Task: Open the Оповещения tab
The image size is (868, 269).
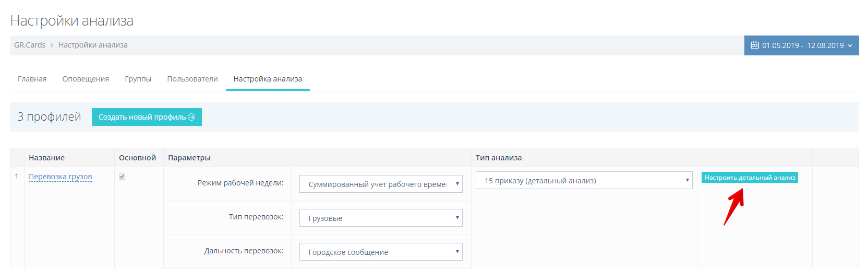Action: pyautogui.click(x=86, y=79)
